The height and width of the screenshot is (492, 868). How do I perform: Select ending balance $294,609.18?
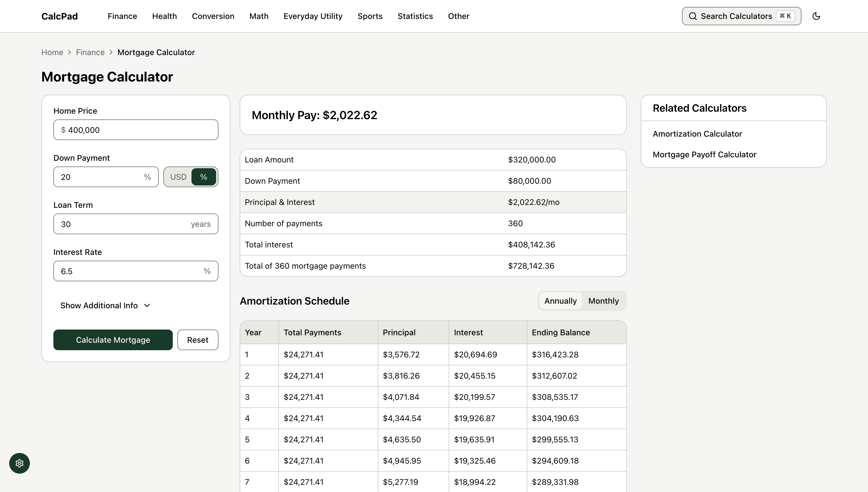coord(555,461)
